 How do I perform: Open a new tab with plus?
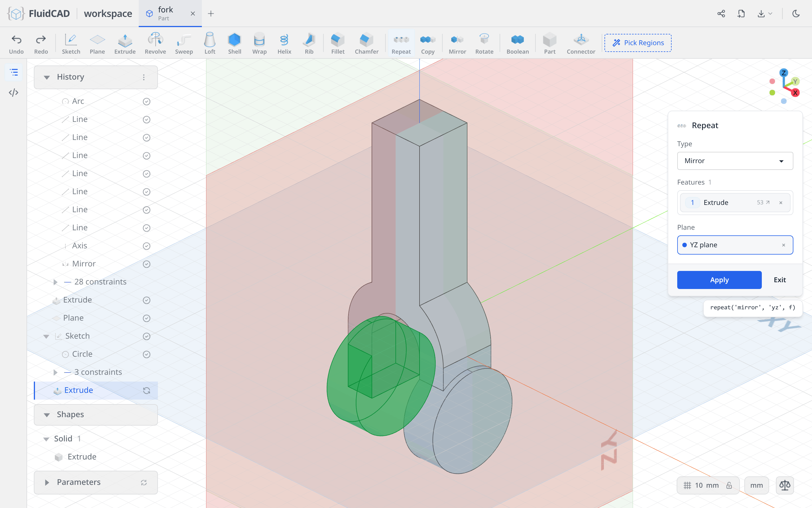click(211, 14)
